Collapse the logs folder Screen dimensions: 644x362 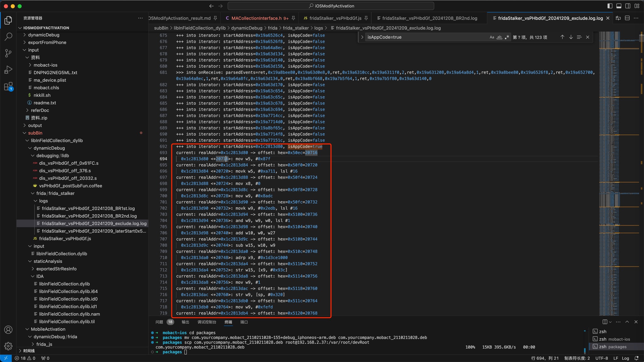[x=82, y=201]
